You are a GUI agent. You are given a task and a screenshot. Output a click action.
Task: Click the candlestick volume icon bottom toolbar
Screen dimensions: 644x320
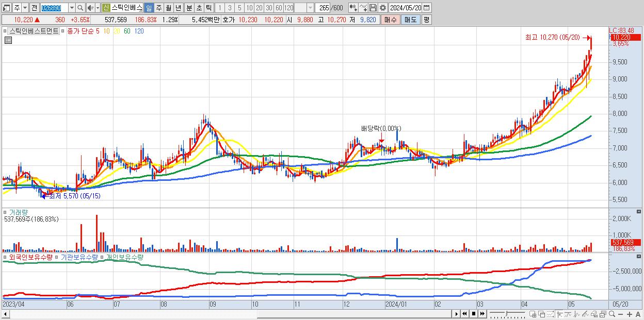tap(594, 314)
